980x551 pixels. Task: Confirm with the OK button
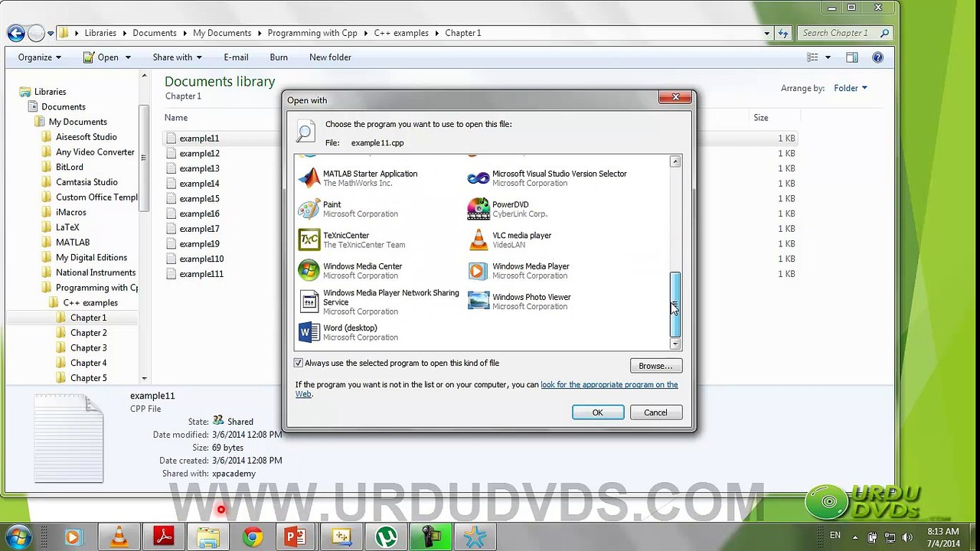(x=597, y=412)
